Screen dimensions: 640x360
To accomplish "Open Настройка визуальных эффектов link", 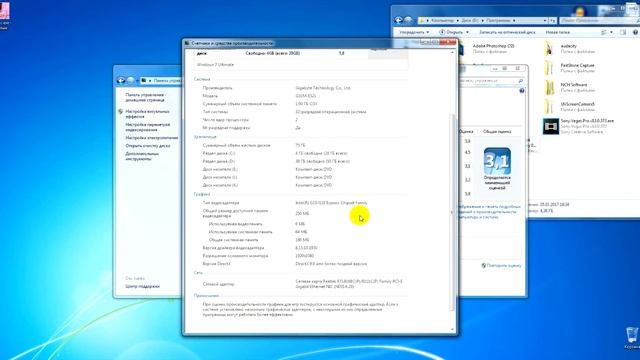I will click(x=147, y=113).
